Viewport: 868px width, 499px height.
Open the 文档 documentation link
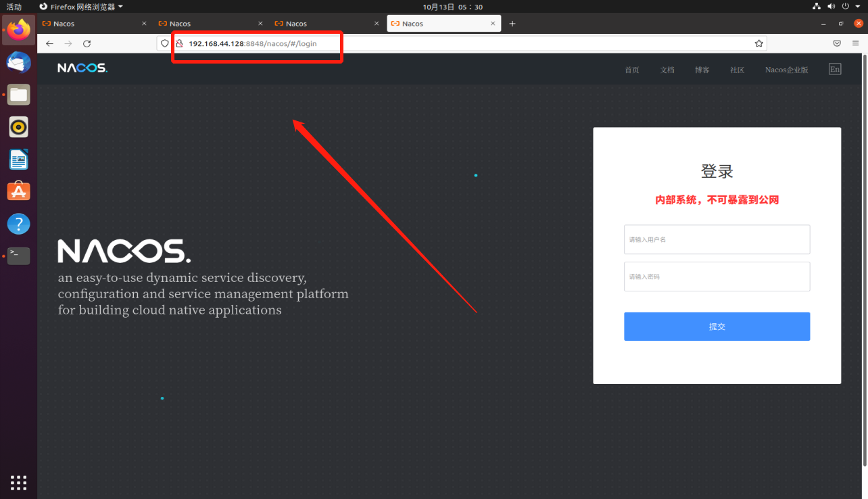(x=667, y=70)
